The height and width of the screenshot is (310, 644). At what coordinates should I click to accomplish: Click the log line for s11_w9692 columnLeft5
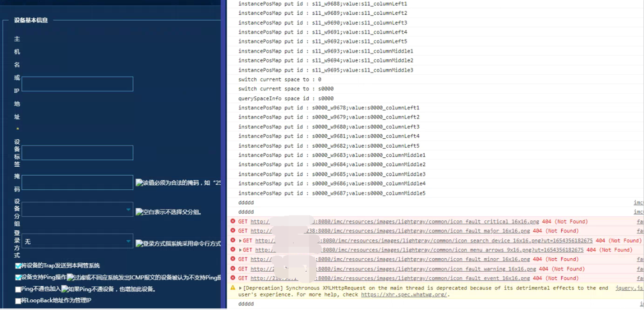[323, 41]
